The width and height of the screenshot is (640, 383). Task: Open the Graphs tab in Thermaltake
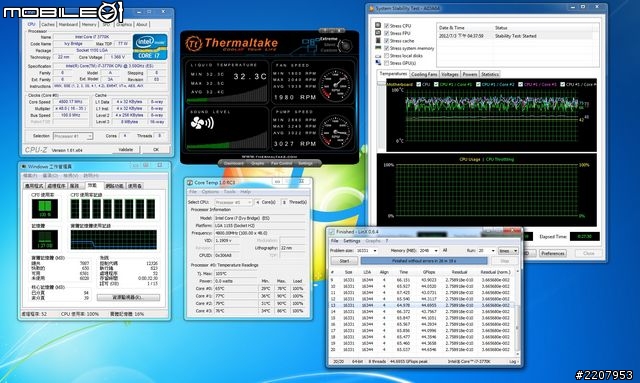pos(258,163)
